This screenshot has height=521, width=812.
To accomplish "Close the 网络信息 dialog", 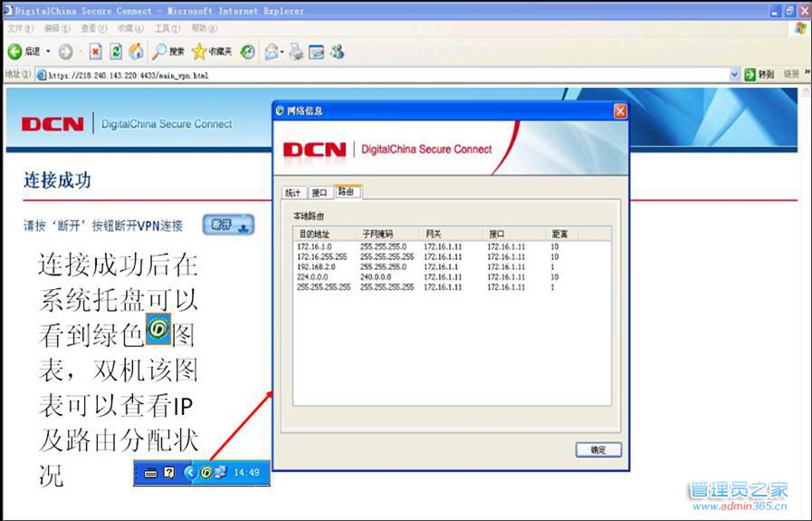I will [x=620, y=111].
